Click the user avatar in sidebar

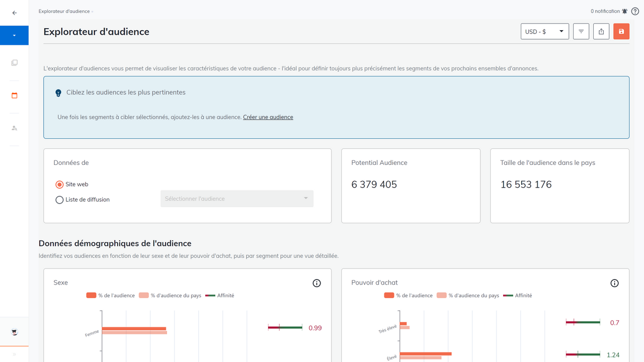point(14,332)
